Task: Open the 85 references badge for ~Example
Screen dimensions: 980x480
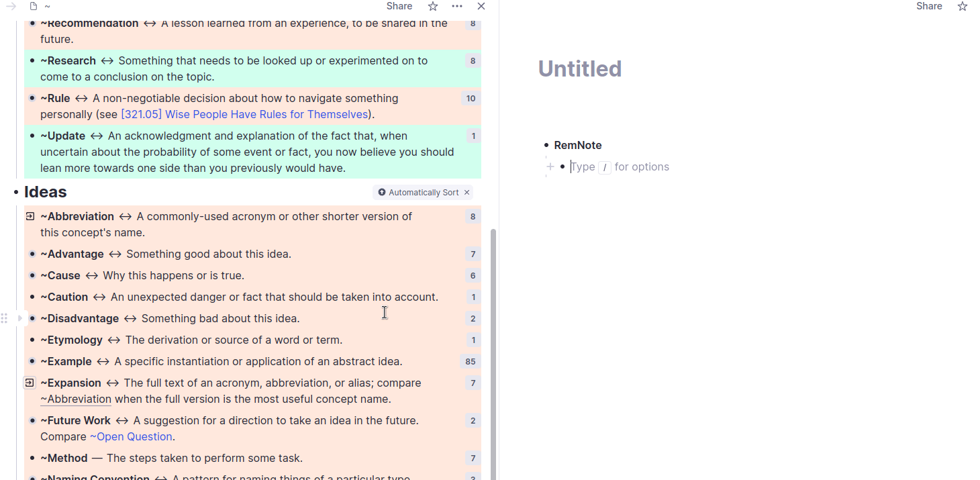Action: (470, 362)
